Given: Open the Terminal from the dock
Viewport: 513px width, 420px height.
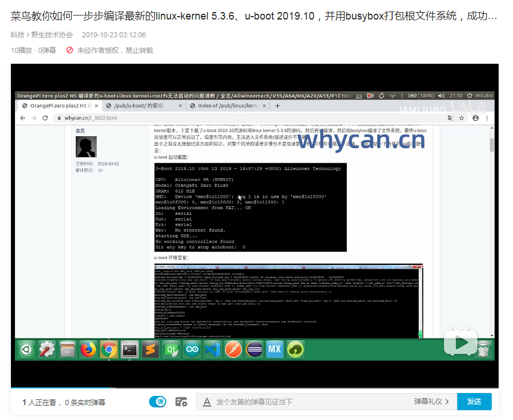Looking at the screenshot, I should (129, 350).
